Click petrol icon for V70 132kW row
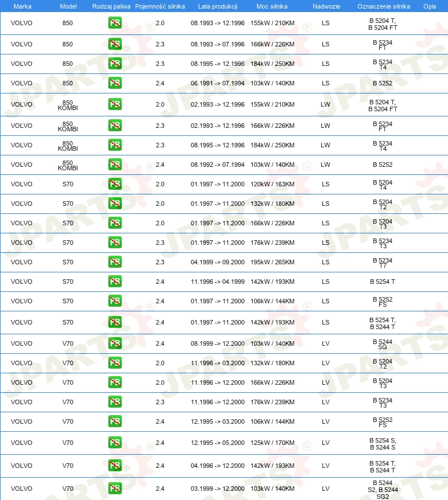The width and height of the screenshot is (448, 500). pos(115,362)
